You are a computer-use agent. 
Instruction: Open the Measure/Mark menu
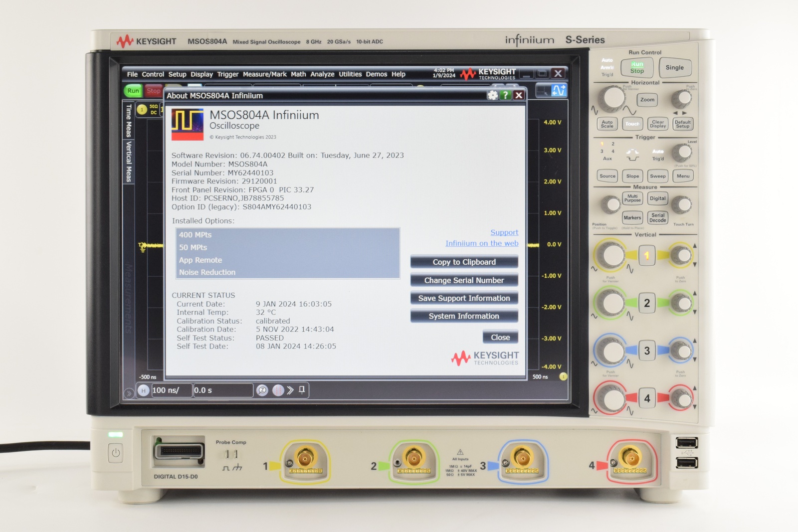click(x=264, y=74)
